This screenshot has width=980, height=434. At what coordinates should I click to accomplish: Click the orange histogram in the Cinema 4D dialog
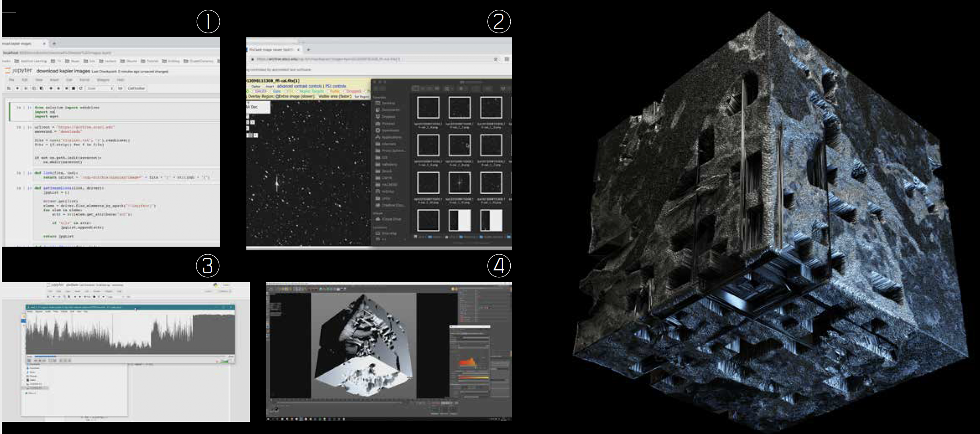[x=468, y=362]
